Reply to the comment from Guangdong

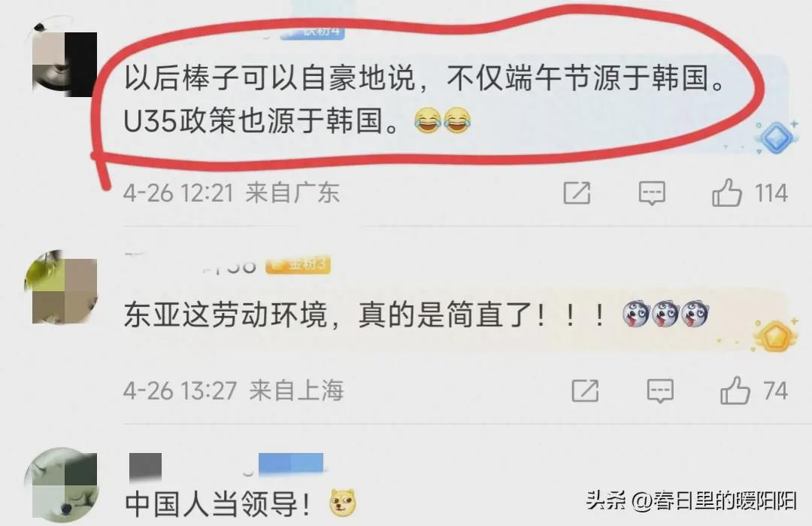(x=651, y=193)
